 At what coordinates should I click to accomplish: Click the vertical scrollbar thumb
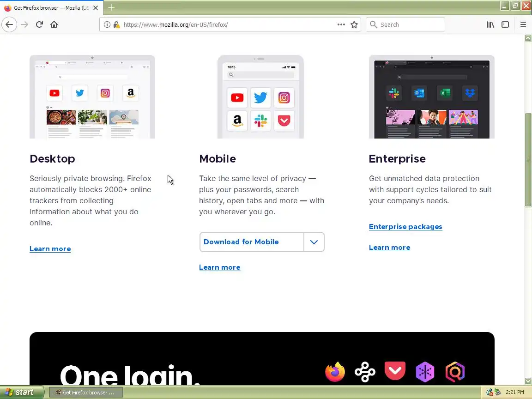tap(528, 159)
